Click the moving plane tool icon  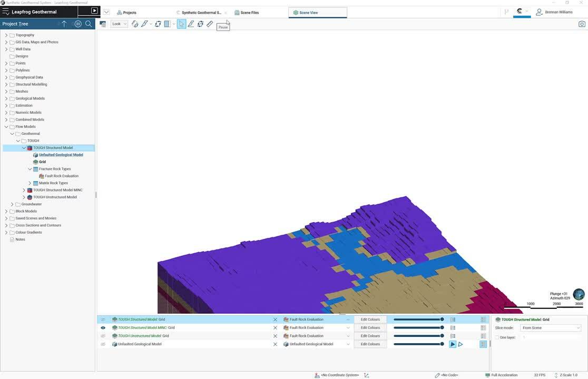(x=158, y=24)
